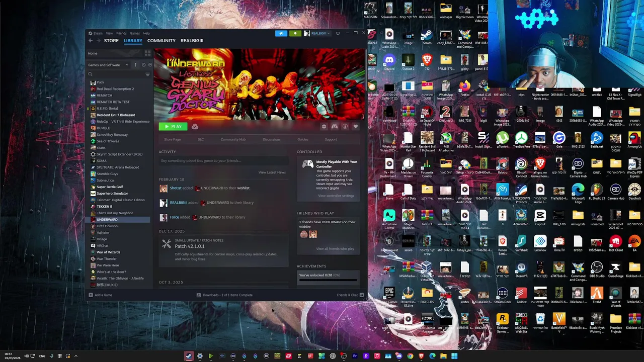Toggle the ready-to-play filter icon
644x362 pixels.
tap(149, 65)
